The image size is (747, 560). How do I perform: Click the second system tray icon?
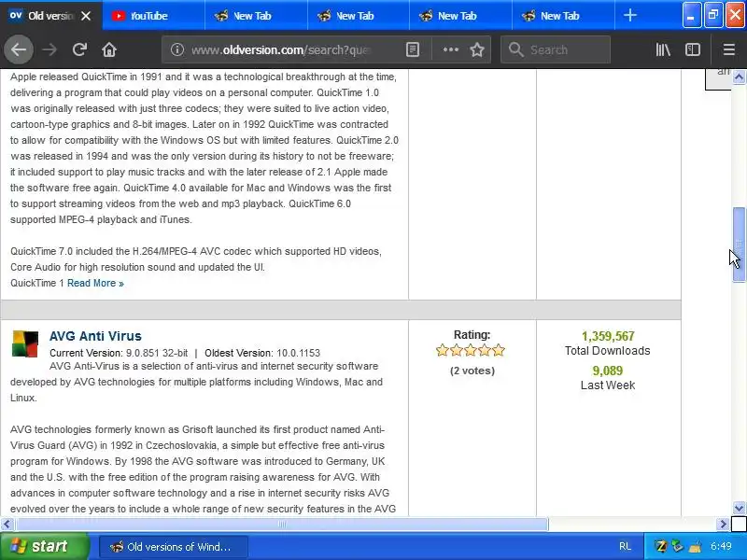pos(678,547)
